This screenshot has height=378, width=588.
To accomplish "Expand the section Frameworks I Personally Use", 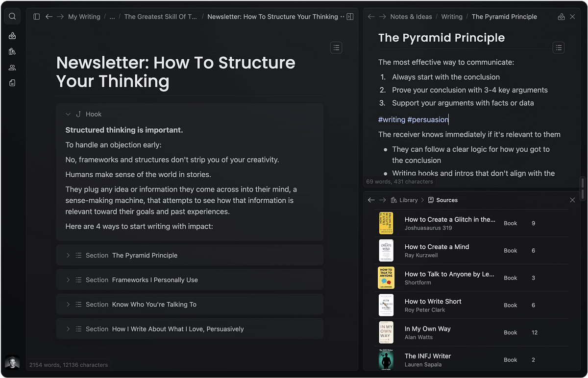I will click(x=69, y=280).
